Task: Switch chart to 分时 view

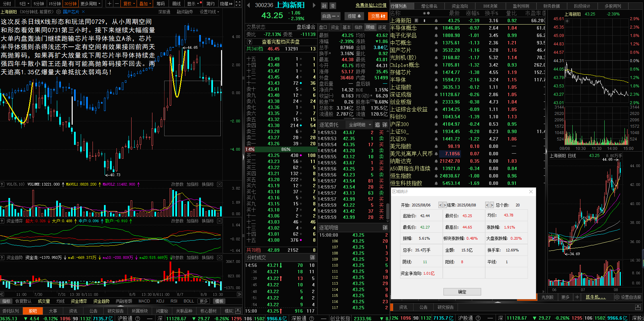Action: (7, 4)
